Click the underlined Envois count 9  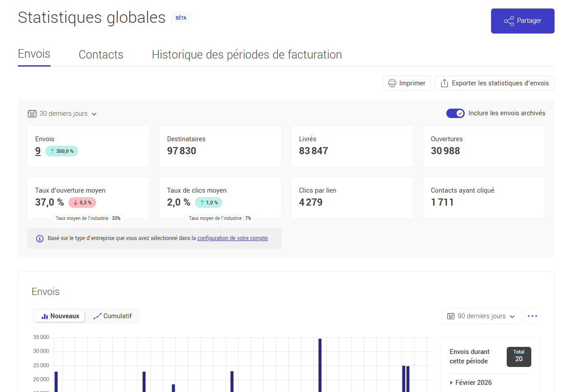click(x=38, y=151)
